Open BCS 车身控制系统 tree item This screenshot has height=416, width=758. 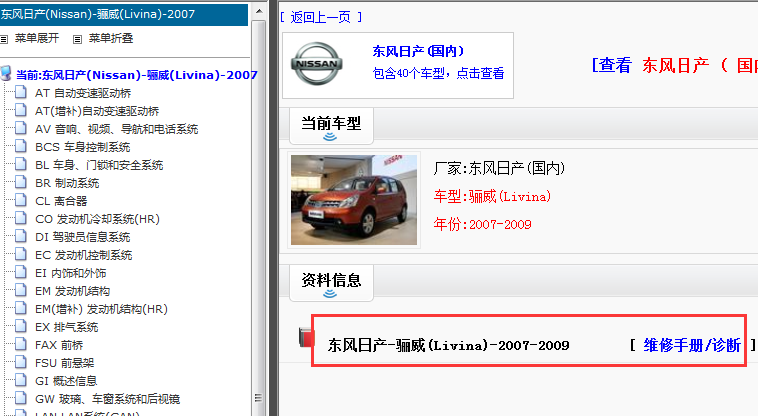83,147
